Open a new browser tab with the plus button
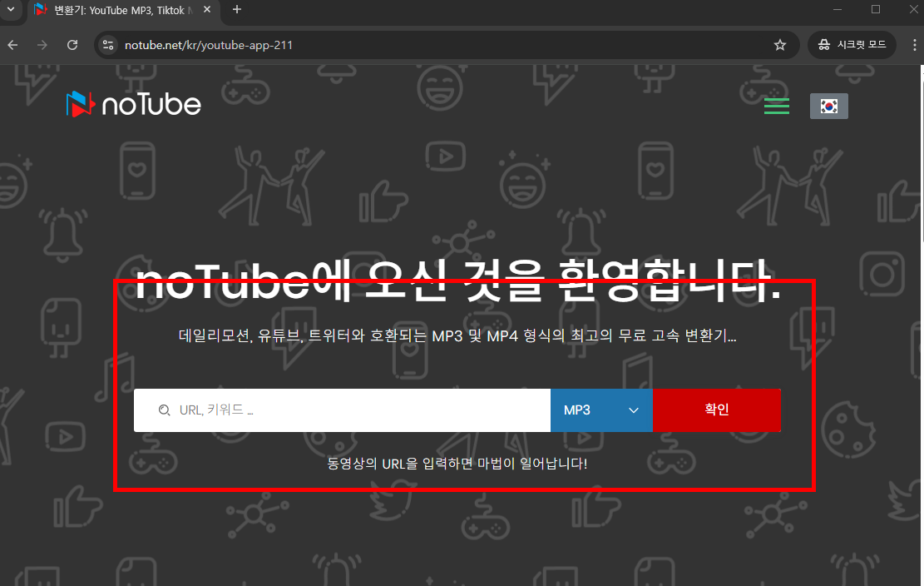 tap(238, 9)
